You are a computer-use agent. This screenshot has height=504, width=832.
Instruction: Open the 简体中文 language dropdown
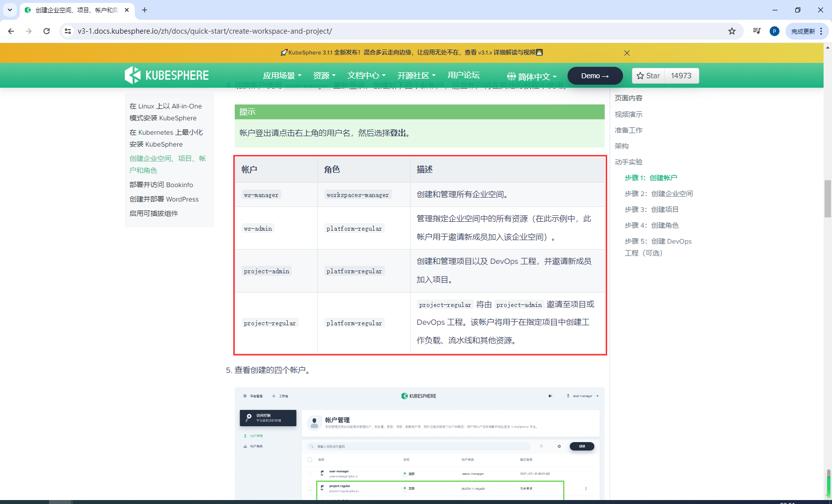pyautogui.click(x=532, y=76)
